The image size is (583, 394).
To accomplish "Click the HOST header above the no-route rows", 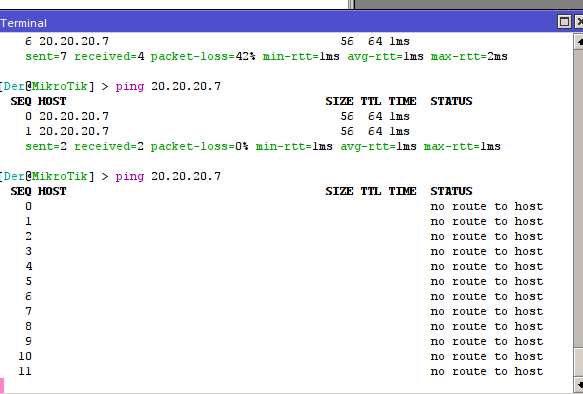I will coord(52,191).
